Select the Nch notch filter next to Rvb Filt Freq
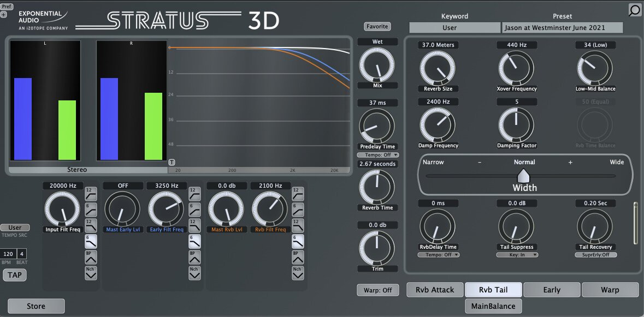 point(298,273)
